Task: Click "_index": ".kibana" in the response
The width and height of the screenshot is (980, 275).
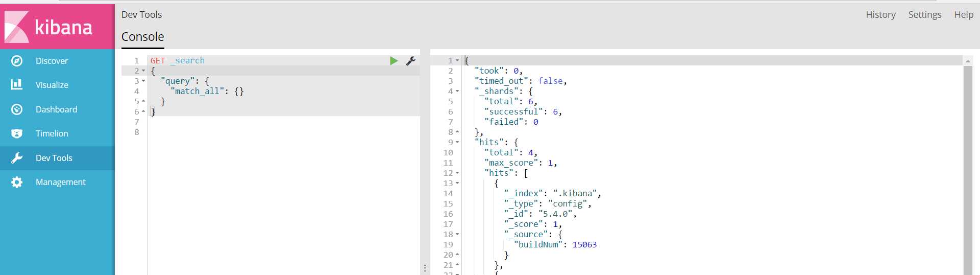Action: tap(553, 193)
